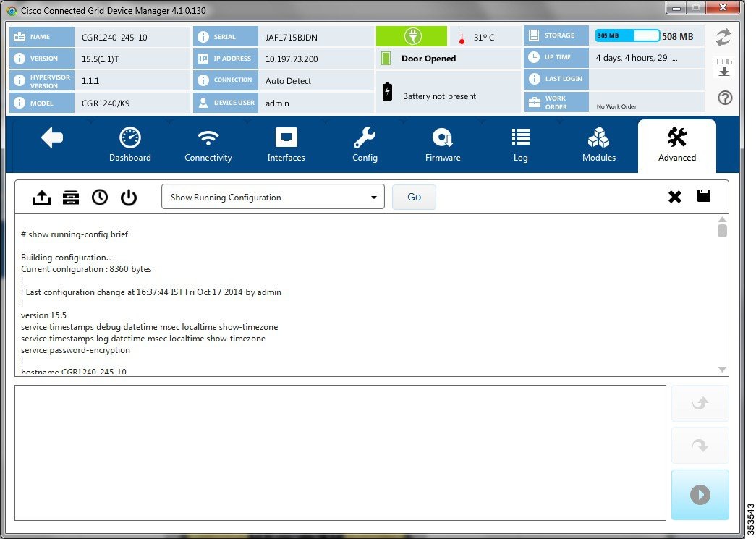Viewport: 756px width, 539px height.
Task: Click the refresh arrows icon
Action: point(723,38)
